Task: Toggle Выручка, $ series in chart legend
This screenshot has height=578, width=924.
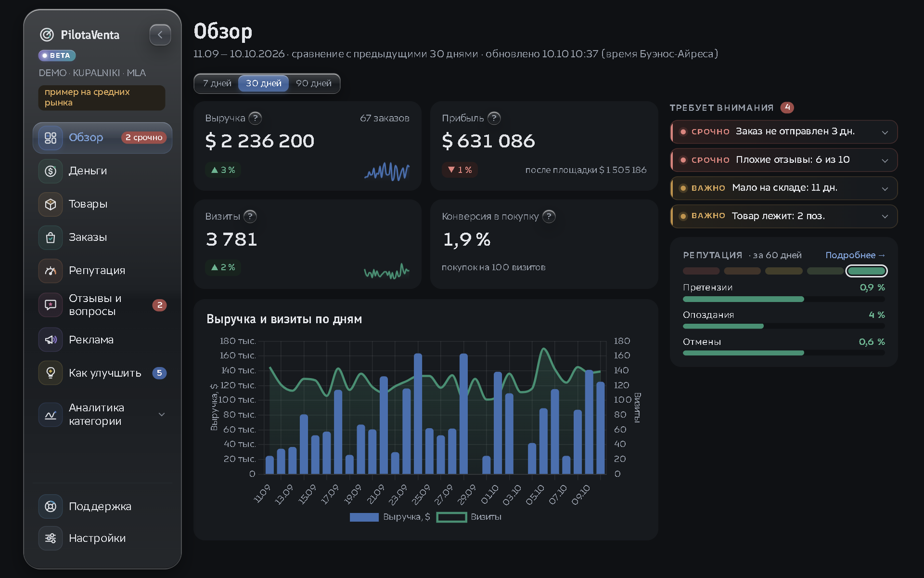Action: pos(390,517)
